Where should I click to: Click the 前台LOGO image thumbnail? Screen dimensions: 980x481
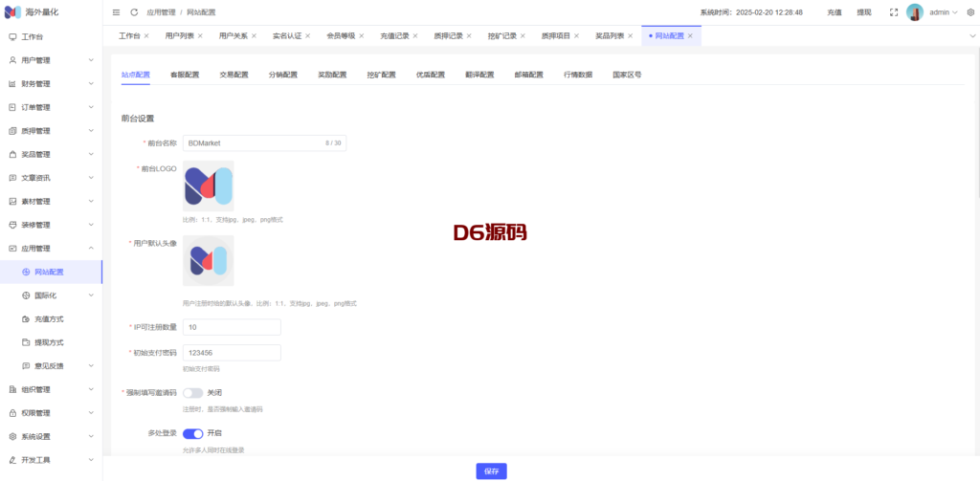(208, 186)
